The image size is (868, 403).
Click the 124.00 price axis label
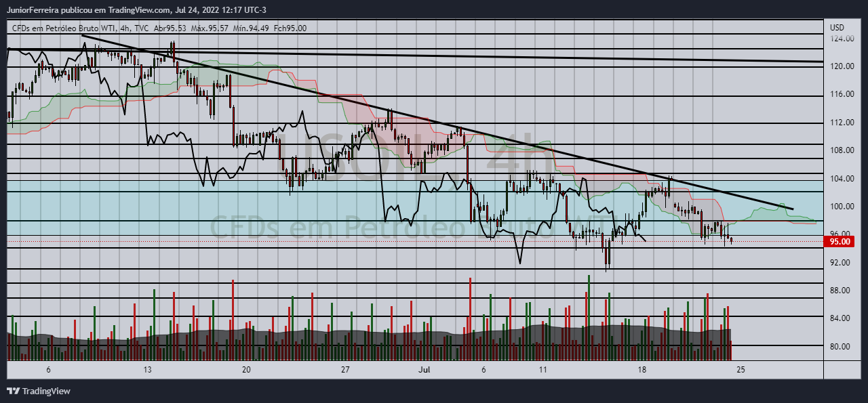point(841,39)
